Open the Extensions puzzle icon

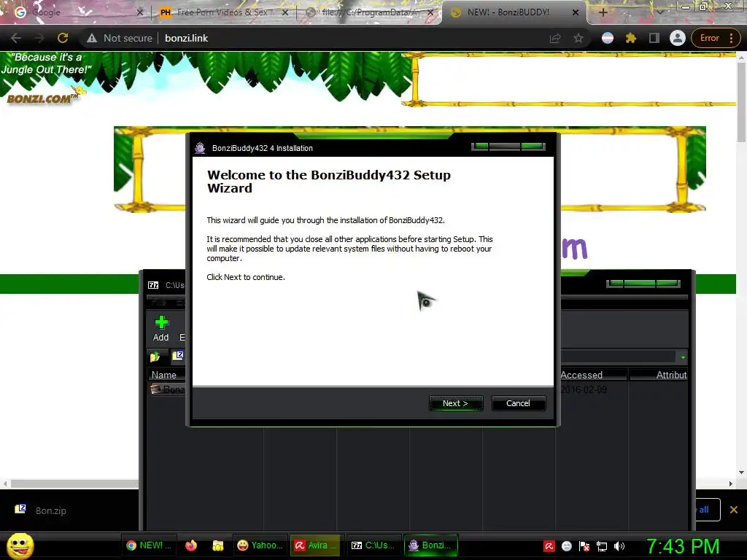pyautogui.click(x=631, y=38)
